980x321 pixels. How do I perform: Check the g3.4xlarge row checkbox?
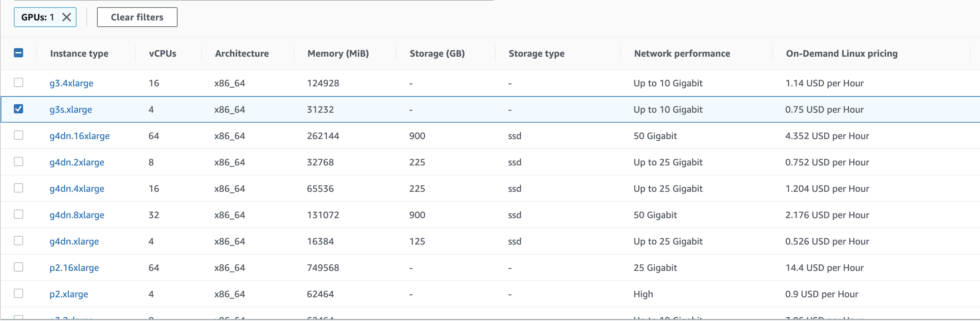(18, 82)
